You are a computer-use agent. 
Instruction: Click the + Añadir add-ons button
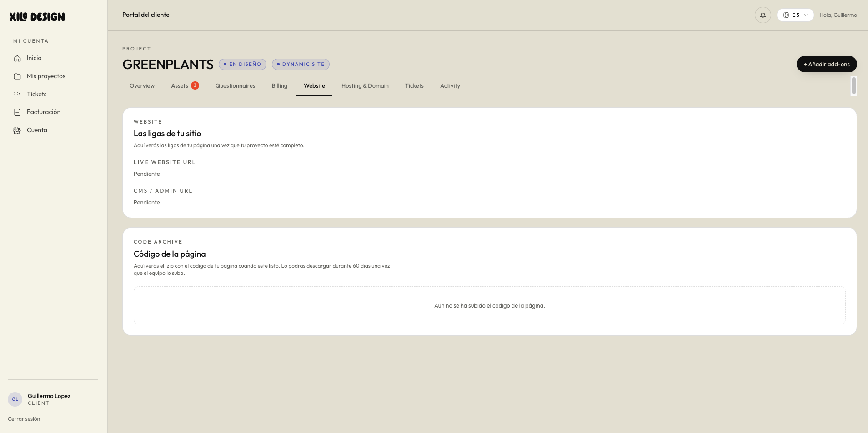click(827, 64)
